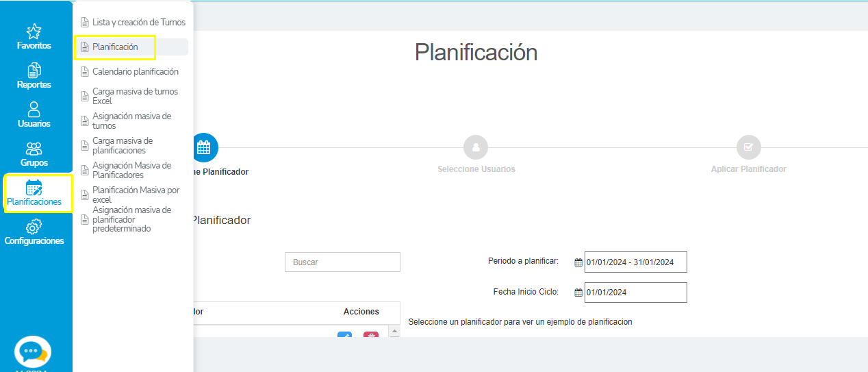Select Planificación in the submenu

[x=115, y=47]
